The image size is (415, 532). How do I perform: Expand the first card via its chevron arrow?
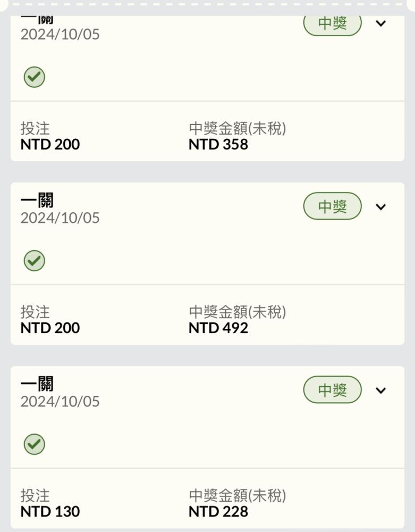coord(381,23)
